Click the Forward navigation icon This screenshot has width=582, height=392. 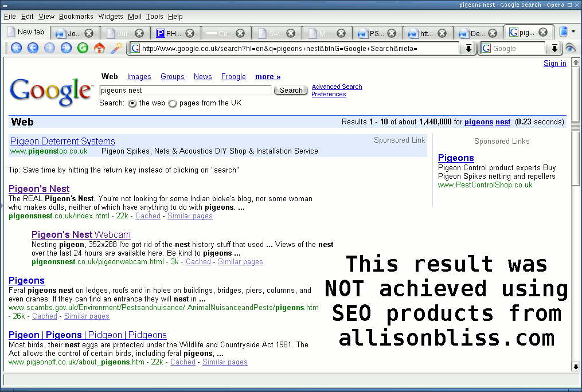coord(49,48)
